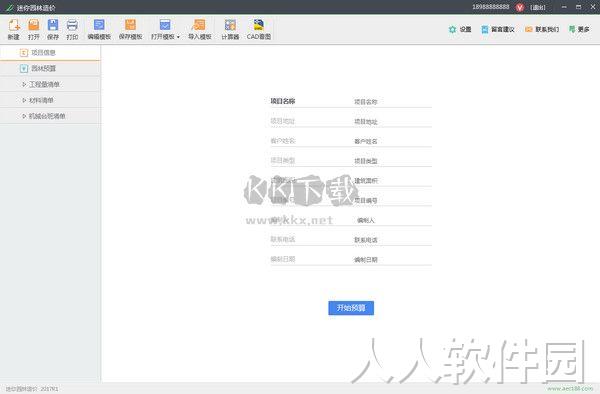
Task: Click the 编制人 input field
Action: (x=393, y=220)
